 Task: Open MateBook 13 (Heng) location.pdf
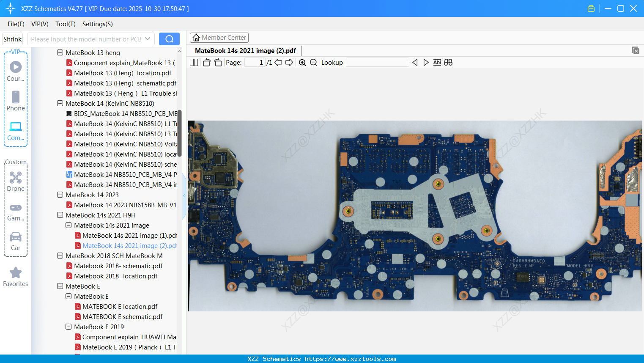[x=119, y=73]
